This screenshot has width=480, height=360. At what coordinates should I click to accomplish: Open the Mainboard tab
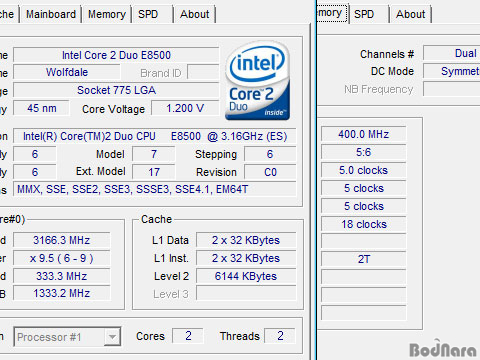pyautogui.click(x=51, y=14)
